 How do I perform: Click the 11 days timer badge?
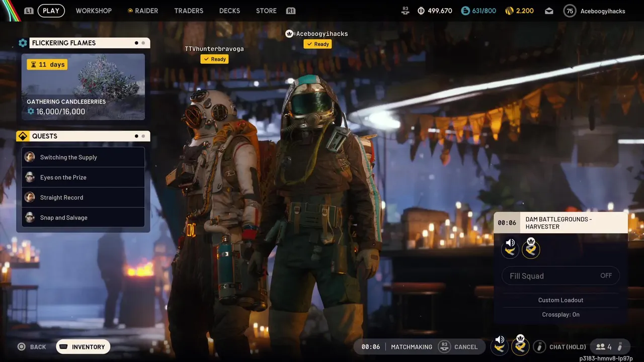click(x=47, y=64)
